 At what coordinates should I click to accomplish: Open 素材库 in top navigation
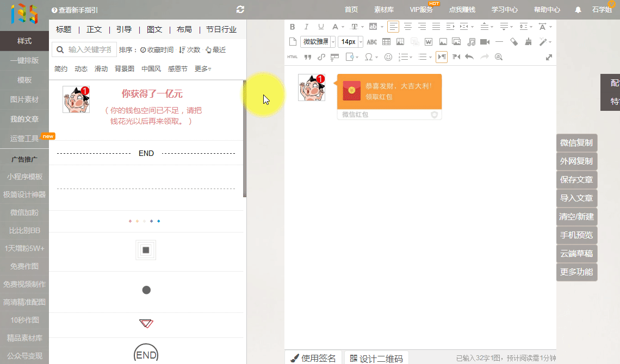[384, 10]
